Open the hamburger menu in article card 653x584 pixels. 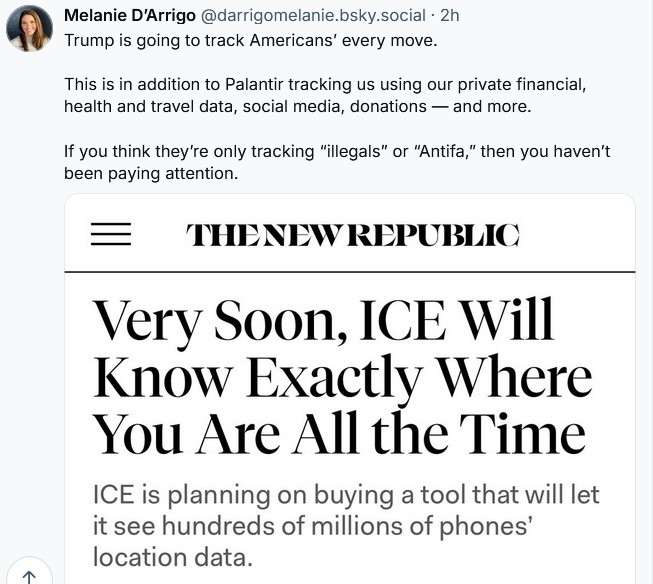point(111,233)
